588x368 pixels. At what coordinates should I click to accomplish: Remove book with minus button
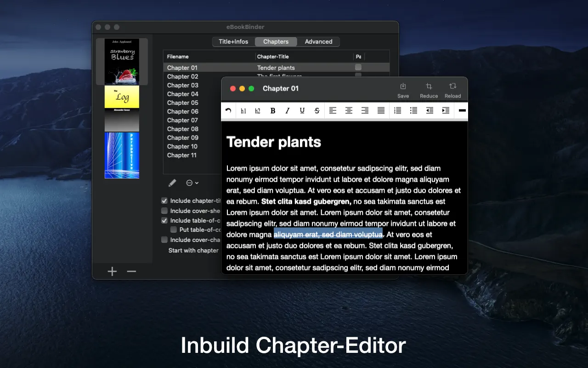(131, 271)
